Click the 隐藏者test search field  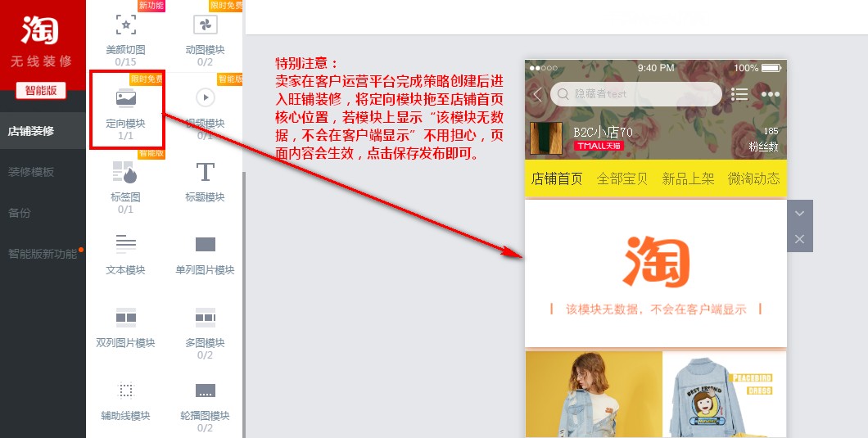pos(636,94)
